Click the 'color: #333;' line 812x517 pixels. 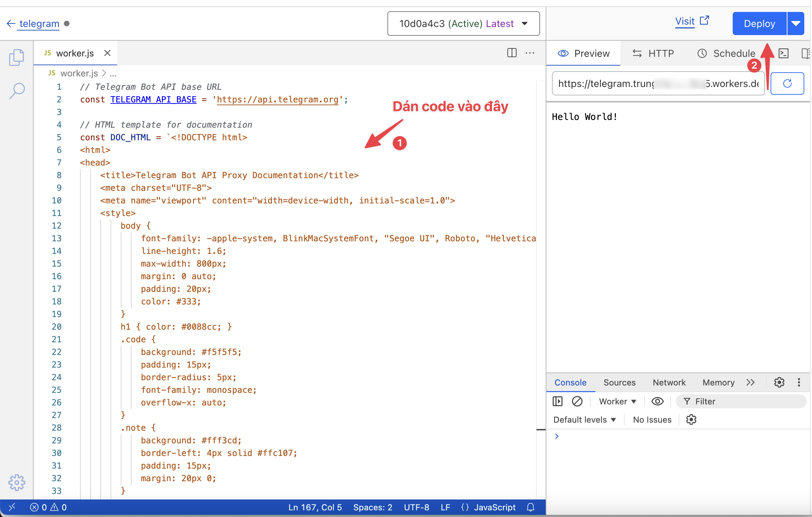171,301
